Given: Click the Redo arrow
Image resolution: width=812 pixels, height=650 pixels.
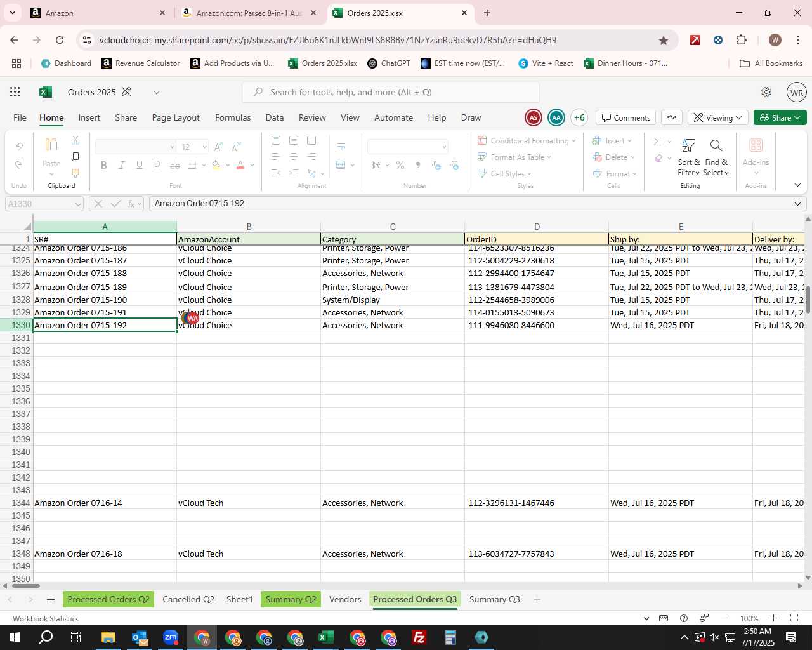Looking at the screenshot, I should (19, 164).
